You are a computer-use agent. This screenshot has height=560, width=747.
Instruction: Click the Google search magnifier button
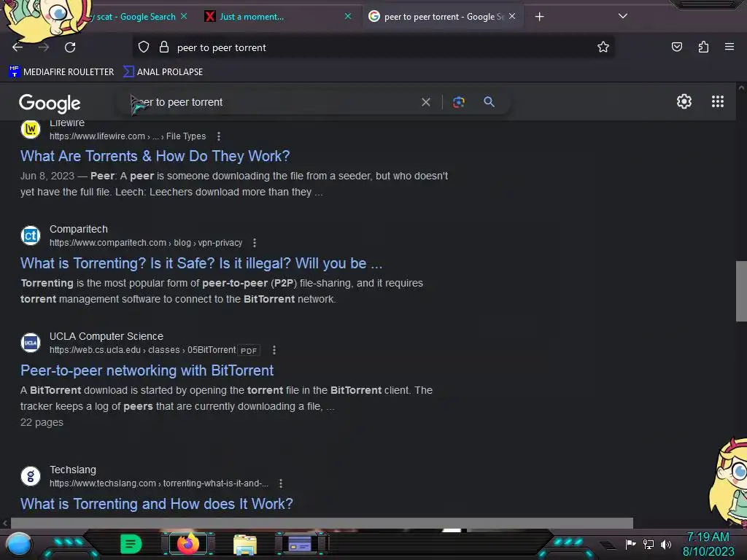[x=489, y=101]
